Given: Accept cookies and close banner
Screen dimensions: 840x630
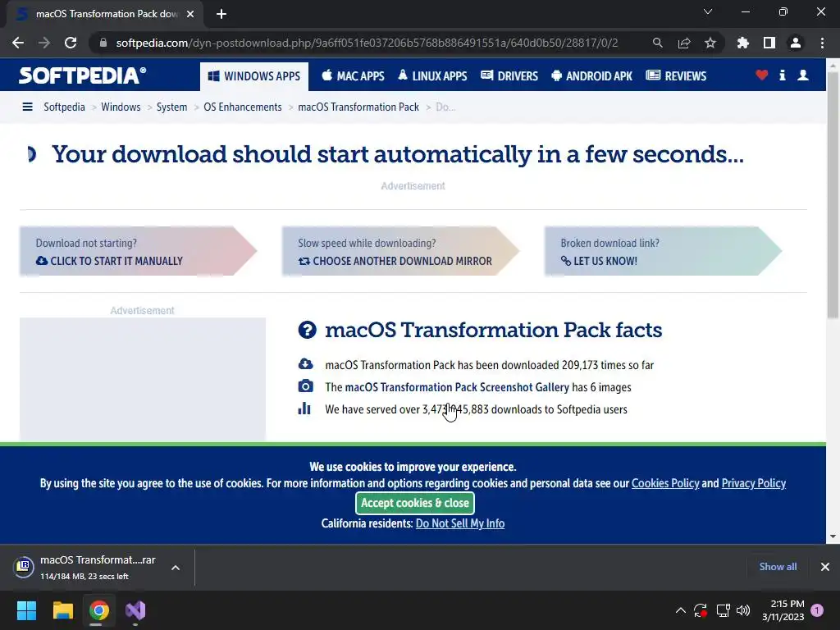Looking at the screenshot, I should 414,503.
